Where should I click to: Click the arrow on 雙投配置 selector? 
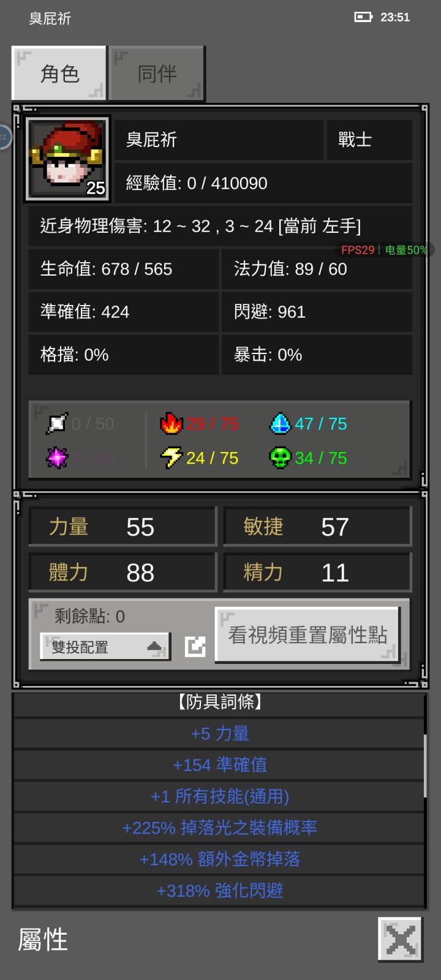tap(154, 647)
